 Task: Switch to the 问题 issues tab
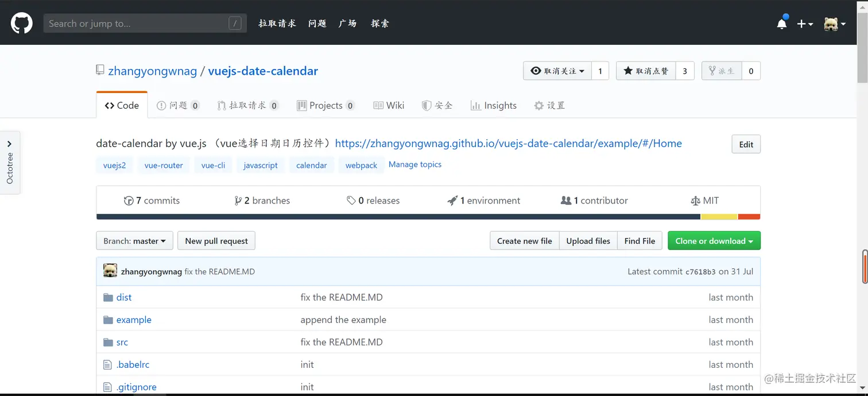178,105
